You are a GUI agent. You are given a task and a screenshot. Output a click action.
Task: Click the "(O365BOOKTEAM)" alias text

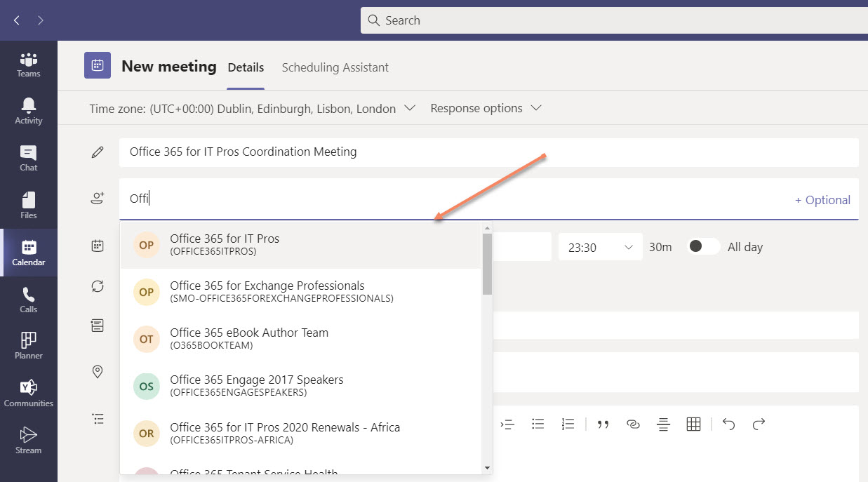click(211, 346)
